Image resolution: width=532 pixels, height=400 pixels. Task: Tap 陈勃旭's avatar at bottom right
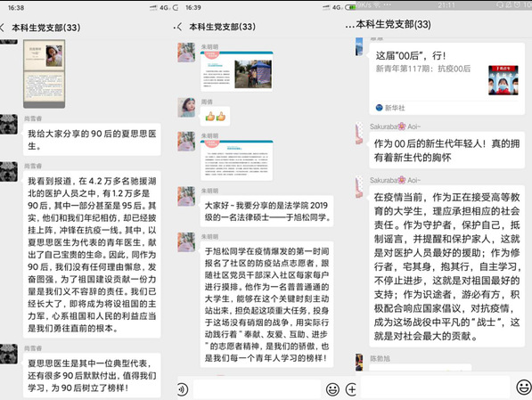tap(359, 362)
